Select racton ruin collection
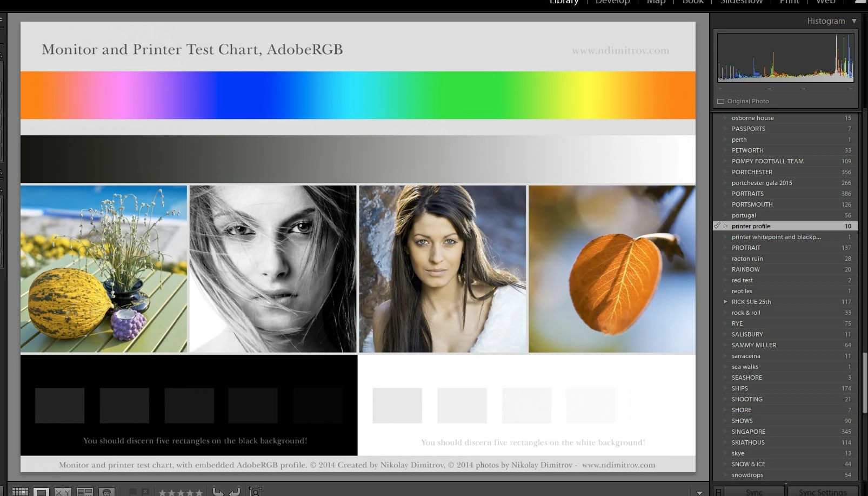This screenshot has width=868, height=496. tap(785, 259)
